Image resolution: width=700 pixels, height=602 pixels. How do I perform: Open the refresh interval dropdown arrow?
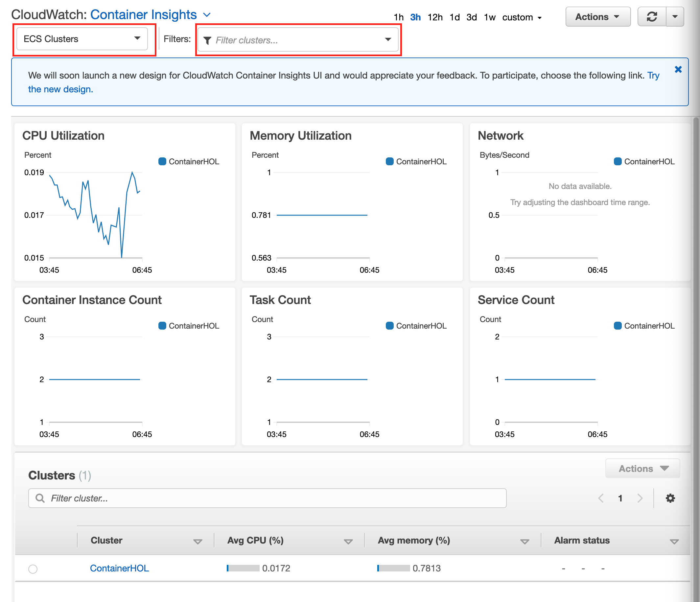(x=675, y=16)
